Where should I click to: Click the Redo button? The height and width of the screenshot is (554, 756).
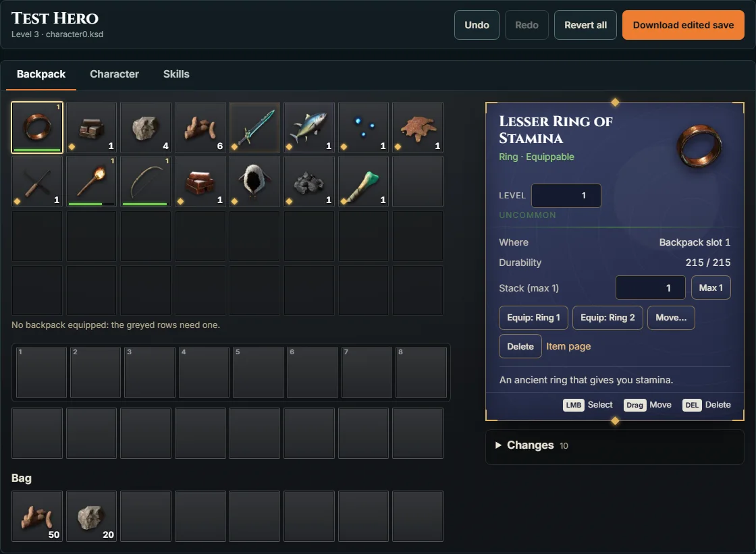pos(526,25)
